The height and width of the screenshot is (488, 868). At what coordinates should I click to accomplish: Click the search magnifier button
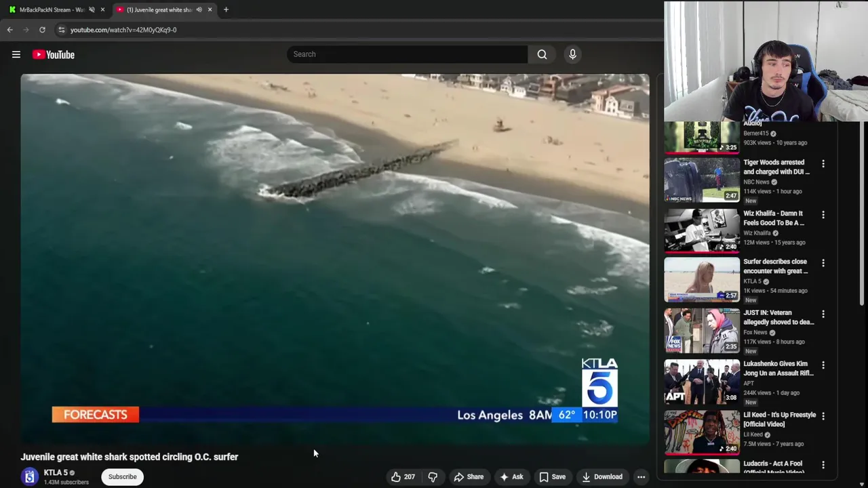coord(542,54)
